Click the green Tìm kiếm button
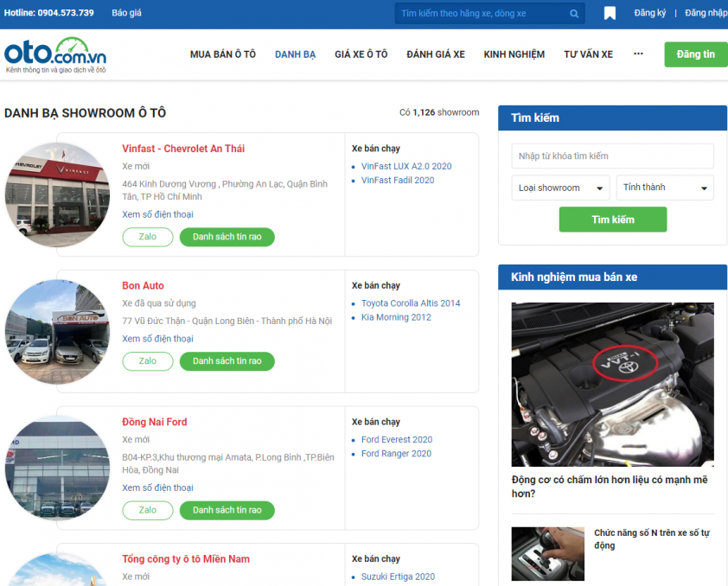 [x=612, y=220]
